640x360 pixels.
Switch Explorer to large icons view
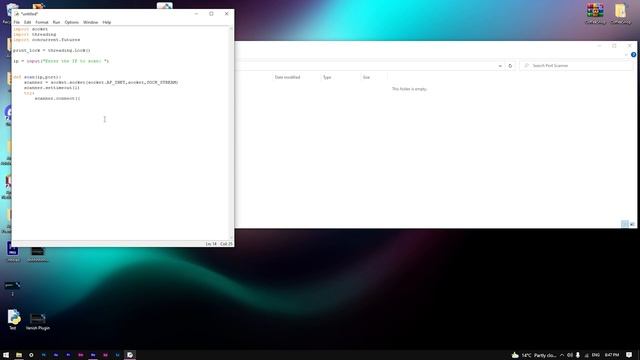(632, 224)
